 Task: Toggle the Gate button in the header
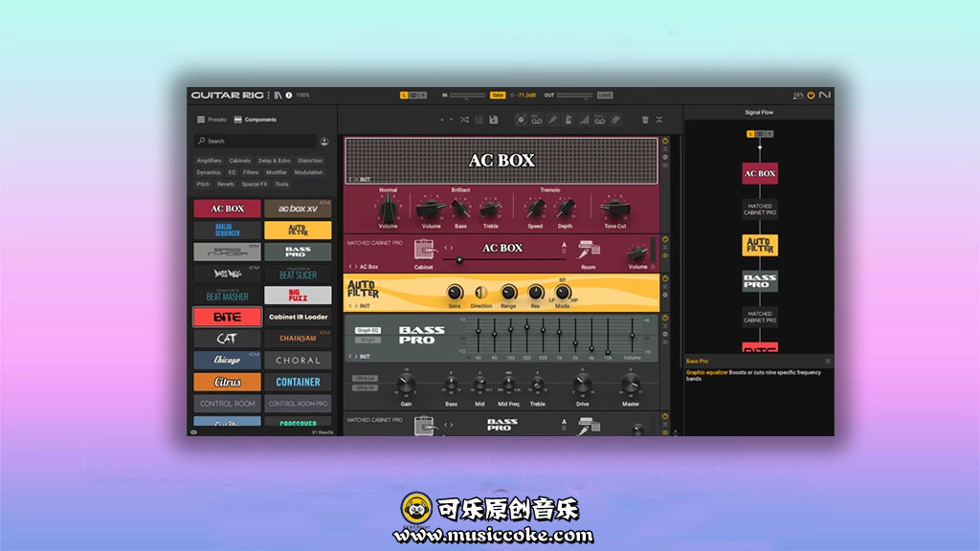click(x=498, y=96)
